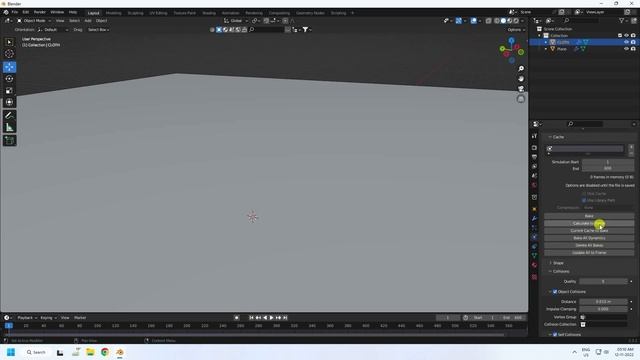Open the File menu
The height and width of the screenshot is (360, 640).
[x=15, y=12]
